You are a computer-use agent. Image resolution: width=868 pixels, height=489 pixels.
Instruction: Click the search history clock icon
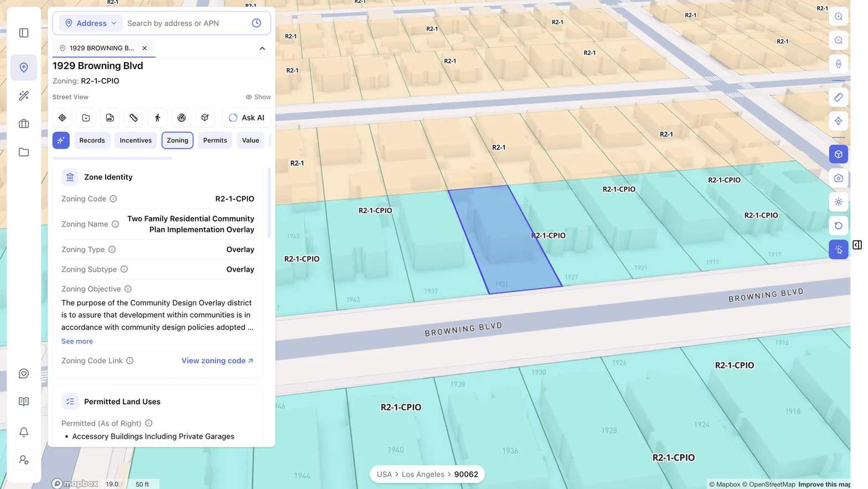click(x=256, y=23)
